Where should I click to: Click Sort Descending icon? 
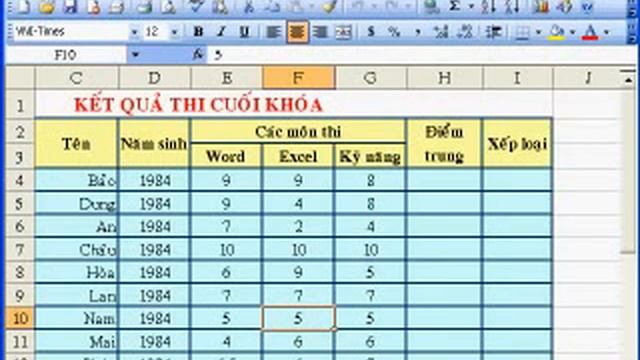click(512, 6)
